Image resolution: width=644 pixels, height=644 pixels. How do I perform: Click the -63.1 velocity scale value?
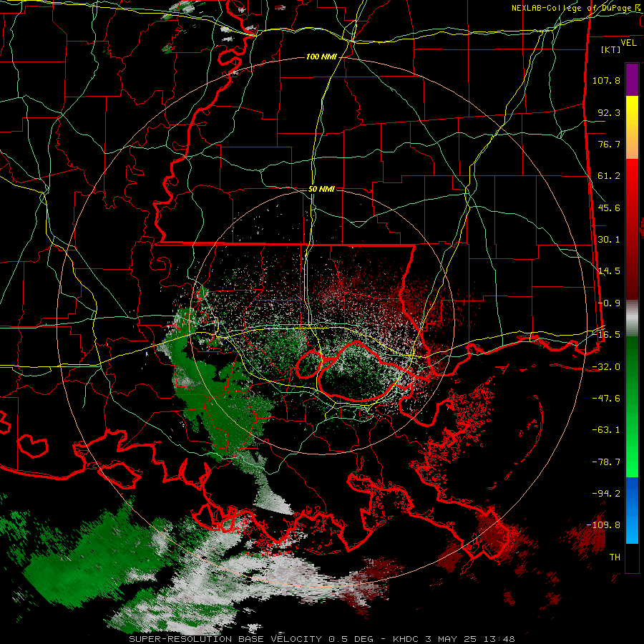[607, 430]
